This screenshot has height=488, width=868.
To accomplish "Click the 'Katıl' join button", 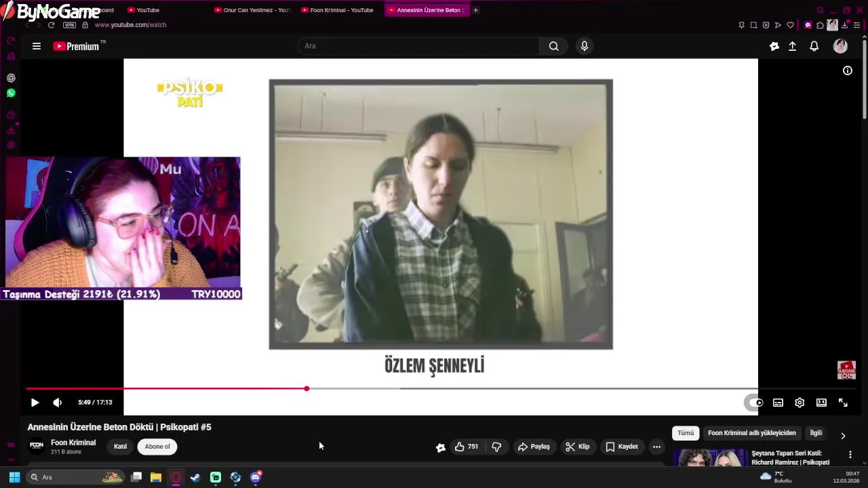I will [x=120, y=447].
